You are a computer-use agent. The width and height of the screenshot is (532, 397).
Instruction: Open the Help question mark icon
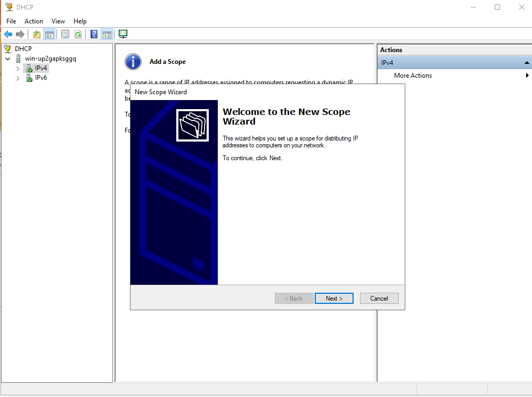[94, 34]
